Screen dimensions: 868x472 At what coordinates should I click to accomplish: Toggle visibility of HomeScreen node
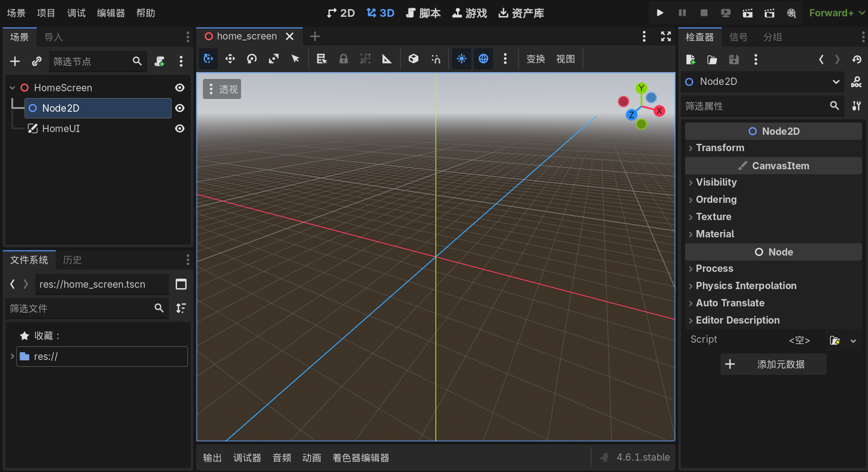[180, 88]
